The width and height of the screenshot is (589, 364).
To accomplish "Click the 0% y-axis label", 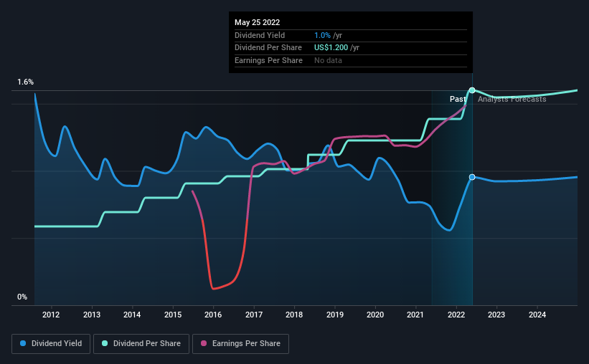I will point(22,297).
